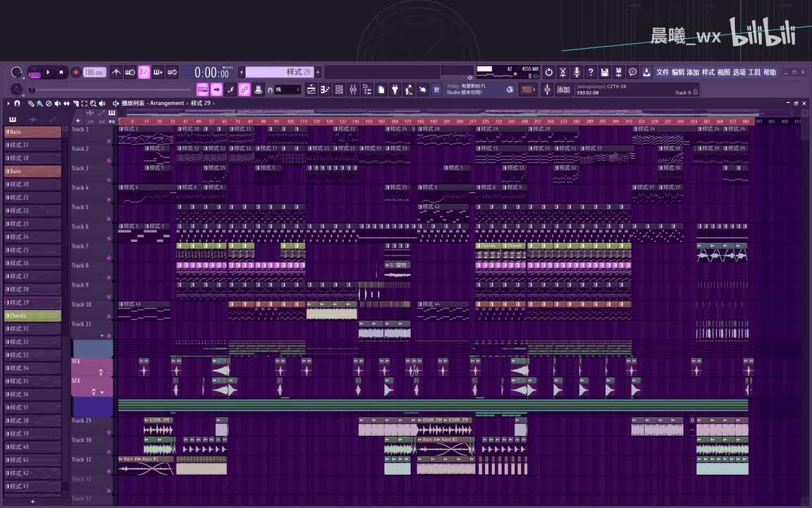Screen dimensions: 812x508
Task: Select the playlist slip tool
Action: coord(66,103)
